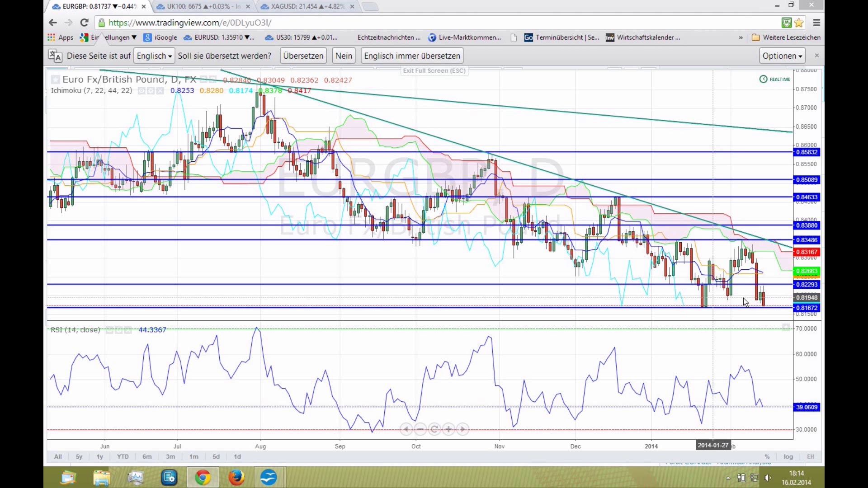Toggle percent scale on chart
The height and width of the screenshot is (488, 868).
pos(767,457)
